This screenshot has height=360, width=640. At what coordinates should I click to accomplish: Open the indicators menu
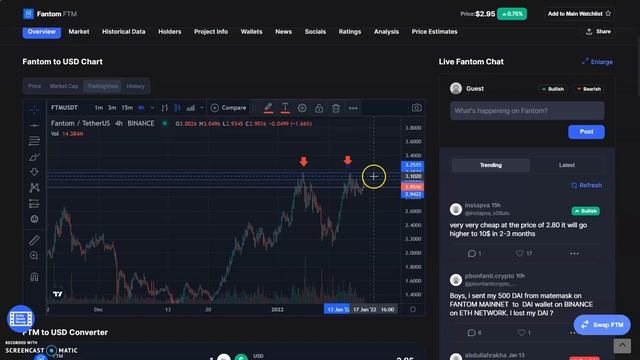tap(191, 108)
